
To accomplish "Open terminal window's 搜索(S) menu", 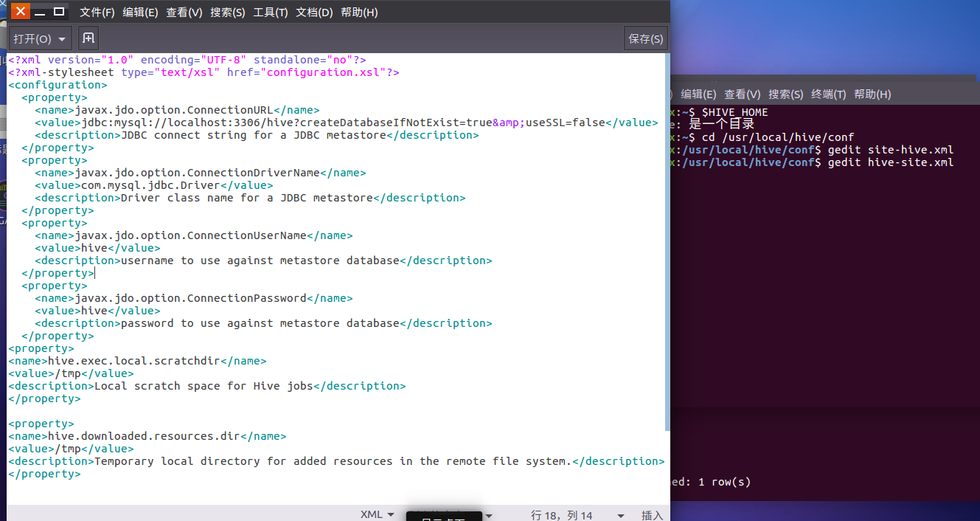I will 786,94.
